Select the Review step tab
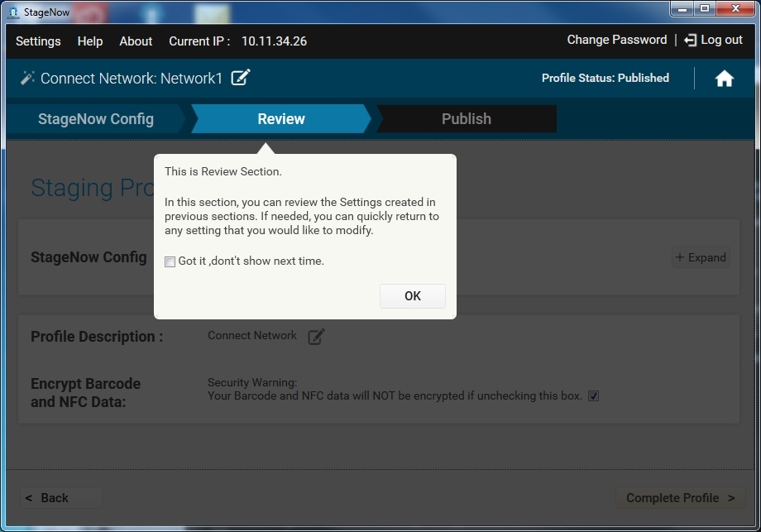The height and width of the screenshot is (532, 761). 281,119
